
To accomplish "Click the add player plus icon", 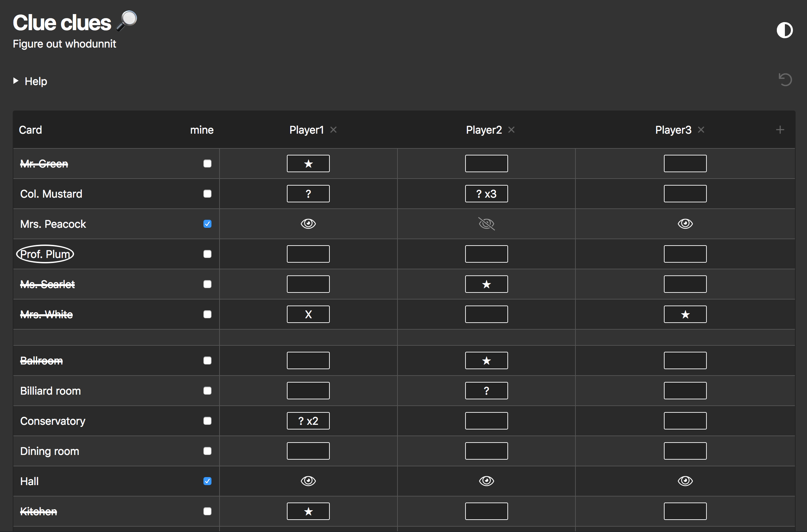I will pos(780,130).
